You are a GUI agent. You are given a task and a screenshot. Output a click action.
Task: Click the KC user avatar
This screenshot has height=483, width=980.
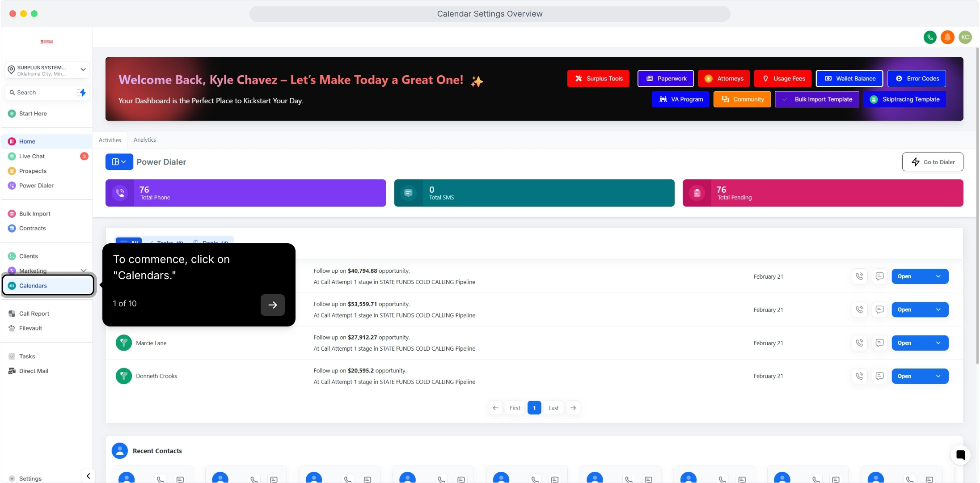(x=965, y=37)
